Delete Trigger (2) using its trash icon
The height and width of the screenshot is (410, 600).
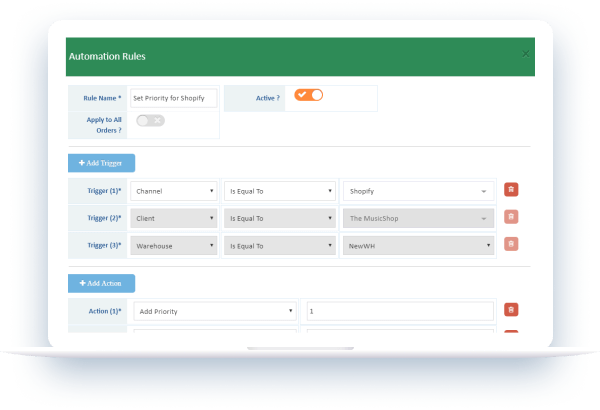[x=511, y=217]
